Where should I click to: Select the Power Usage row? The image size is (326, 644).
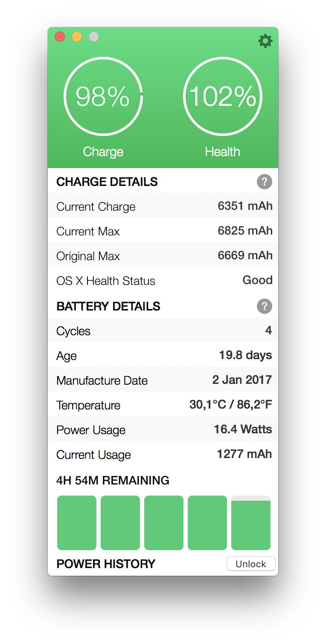pyautogui.click(x=163, y=430)
